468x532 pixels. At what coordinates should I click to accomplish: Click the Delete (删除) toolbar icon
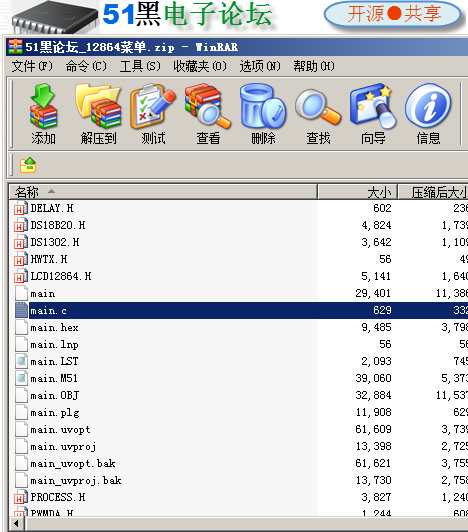263,107
